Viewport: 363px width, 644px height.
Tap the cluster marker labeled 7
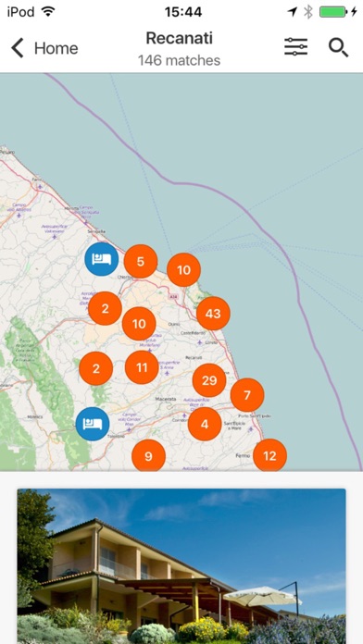pos(247,395)
